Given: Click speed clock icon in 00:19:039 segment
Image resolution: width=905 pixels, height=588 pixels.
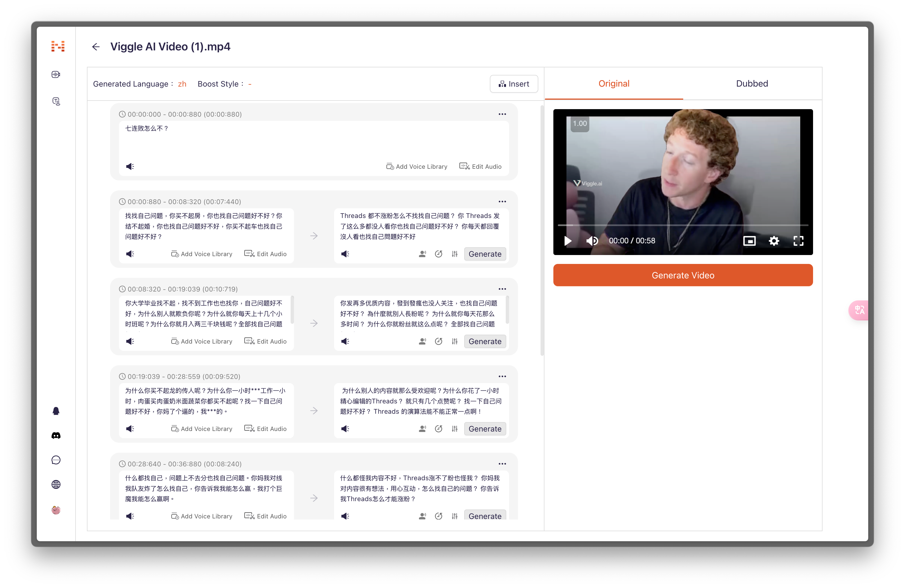Looking at the screenshot, I should coord(439,428).
